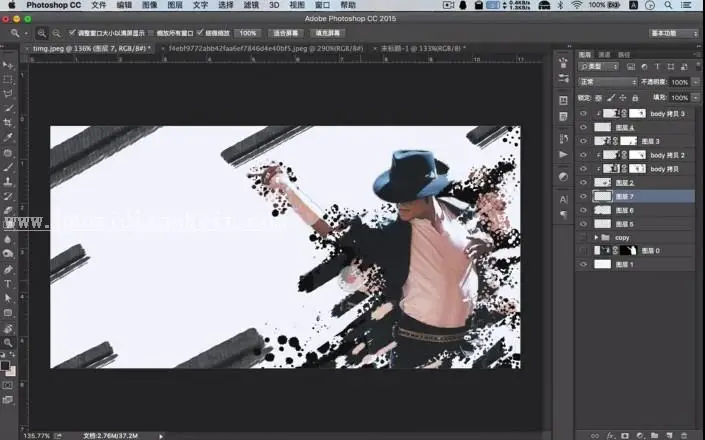Open the Brush Presets panel icon
The image size is (705, 440).
[563, 78]
